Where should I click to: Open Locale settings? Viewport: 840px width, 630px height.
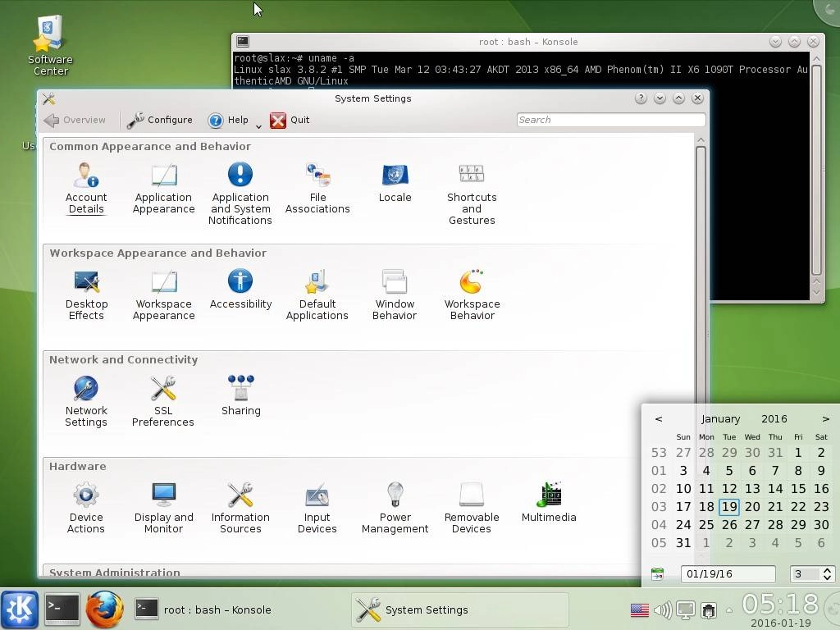[x=395, y=183]
